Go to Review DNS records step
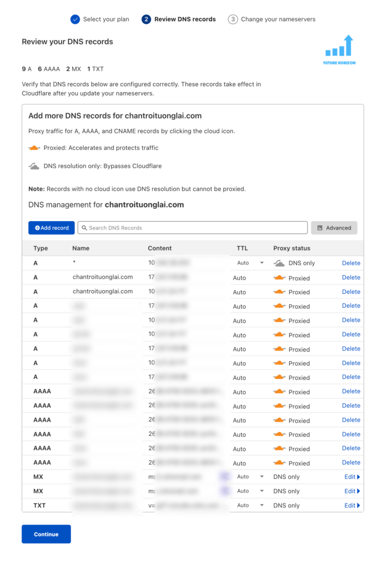 [179, 19]
